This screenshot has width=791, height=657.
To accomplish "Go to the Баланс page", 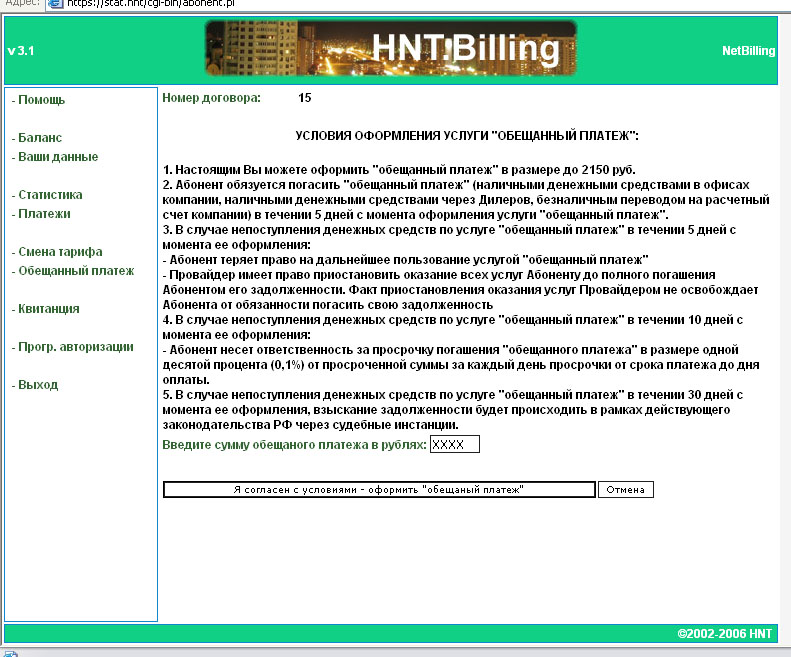I will pyautogui.click(x=40, y=138).
